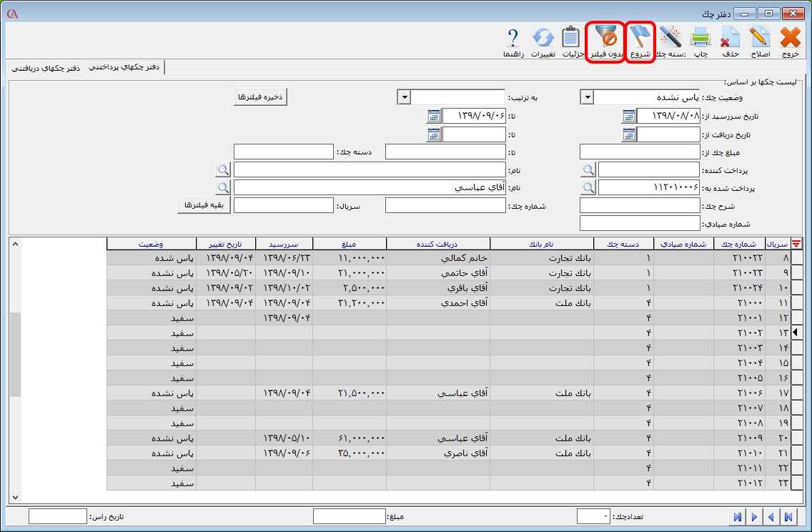Screen dimensions: 812x532
Task: Open جزئيات with the clipboard icon
Action: coord(570,37)
